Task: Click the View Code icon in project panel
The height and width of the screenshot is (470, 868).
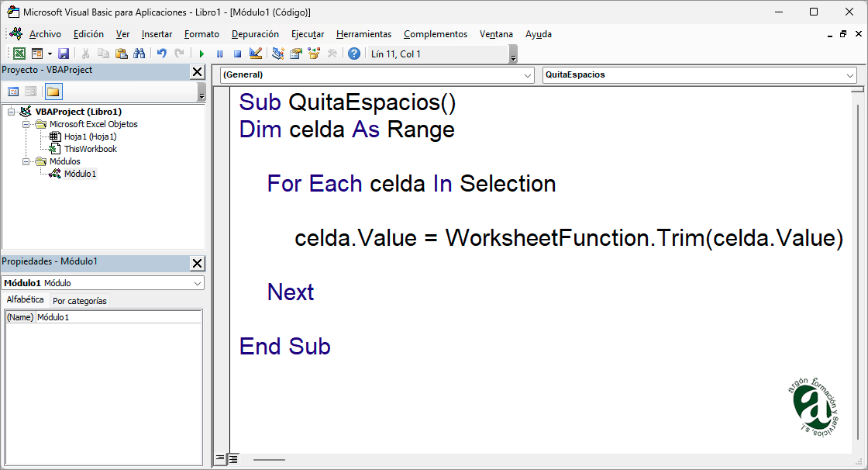Action: (13, 92)
